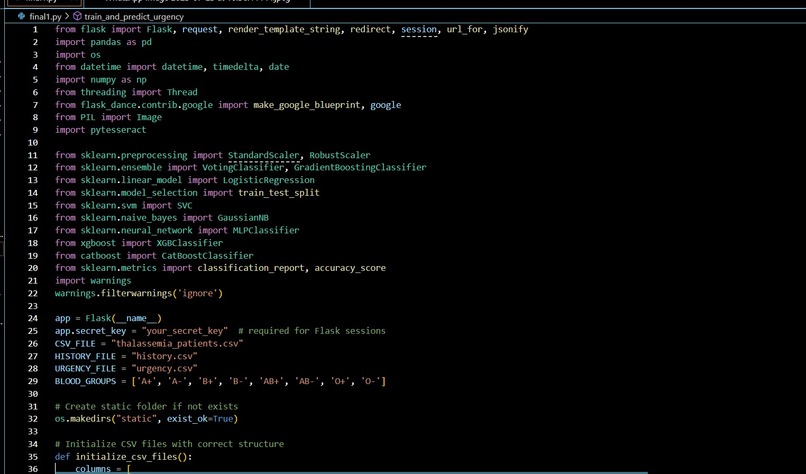Click the "thalassemia_patients.csv" string literal
Viewport: 806px width, 474px height.
(x=177, y=343)
